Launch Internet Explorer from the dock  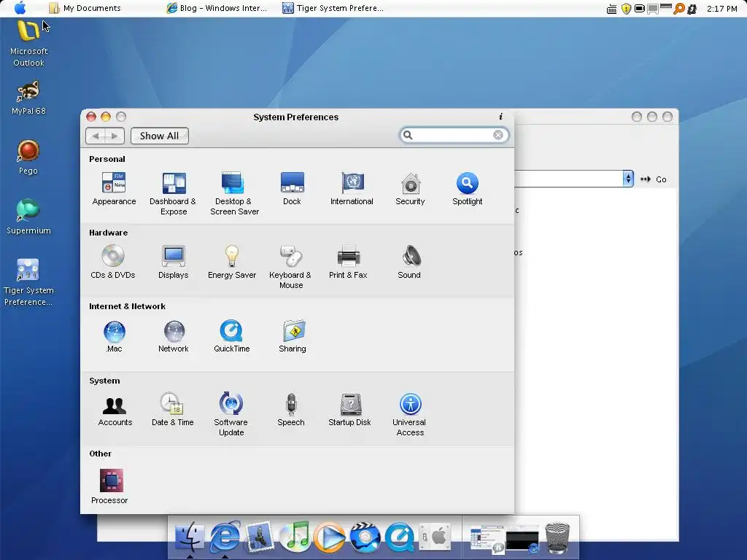[225, 537]
